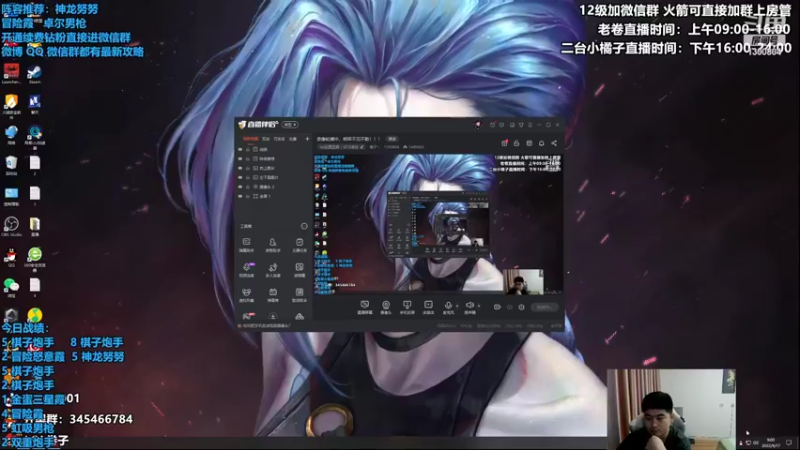Open the circle icon beside toolbox header
This screenshot has height=450, width=800.
click(304, 226)
